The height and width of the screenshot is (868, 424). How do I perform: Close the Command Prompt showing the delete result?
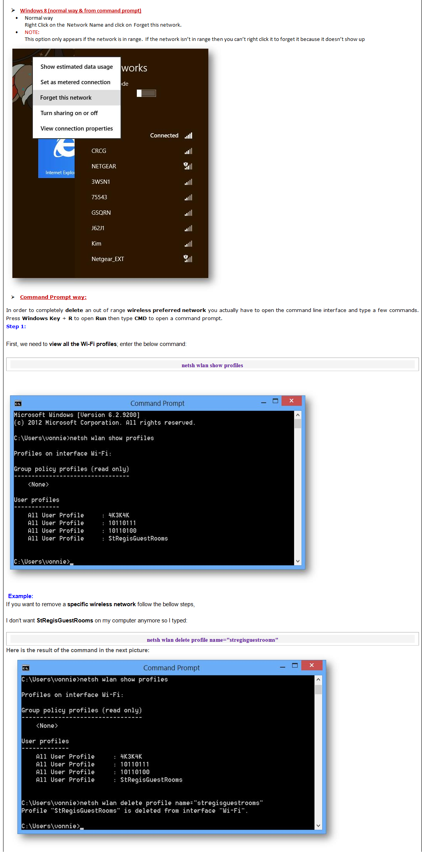pyautogui.click(x=312, y=665)
